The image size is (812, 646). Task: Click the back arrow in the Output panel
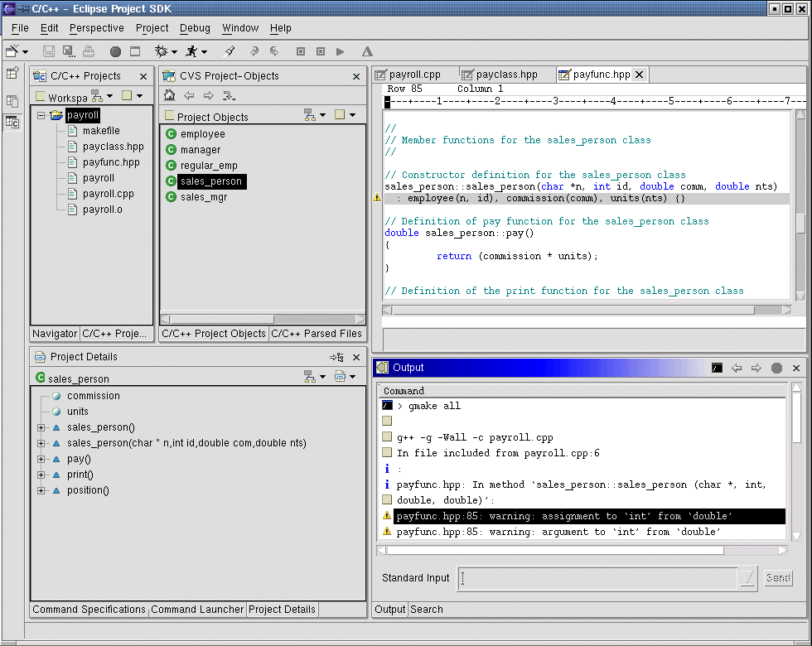[737, 368]
